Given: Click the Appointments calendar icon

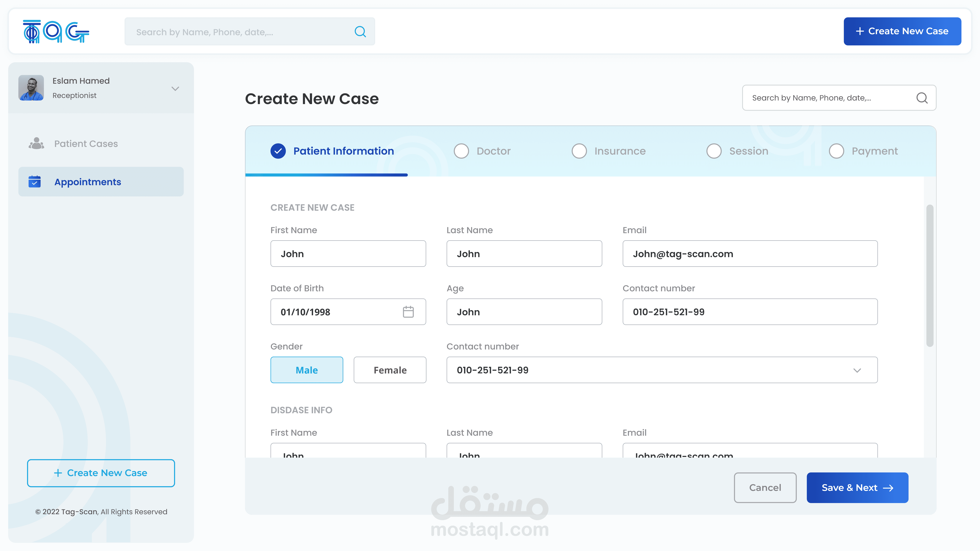Looking at the screenshot, I should click(35, 182).
